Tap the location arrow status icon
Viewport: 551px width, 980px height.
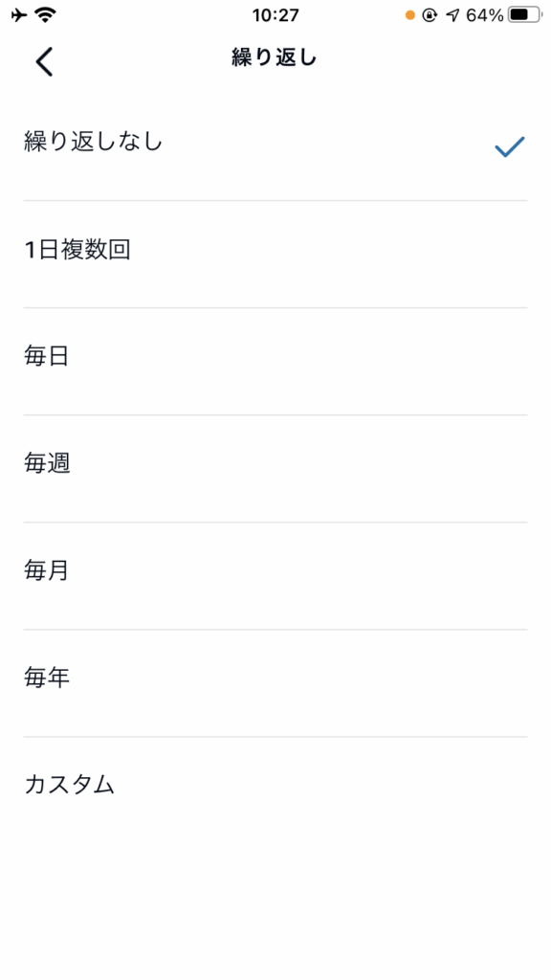[452, 15]
